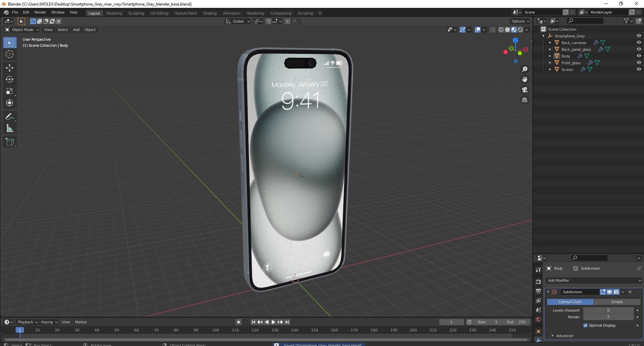Image resolution: width=644 pixels, height=346 pixels.
Task: Select the Transform tool
Action: [x=9, y=103]
